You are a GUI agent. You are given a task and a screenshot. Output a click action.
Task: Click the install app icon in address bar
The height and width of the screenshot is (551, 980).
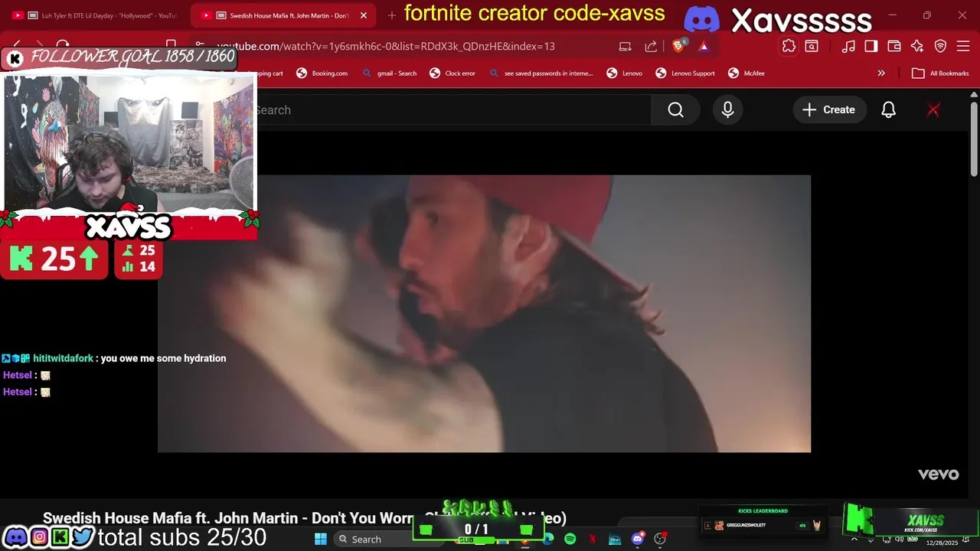(626, 46)
